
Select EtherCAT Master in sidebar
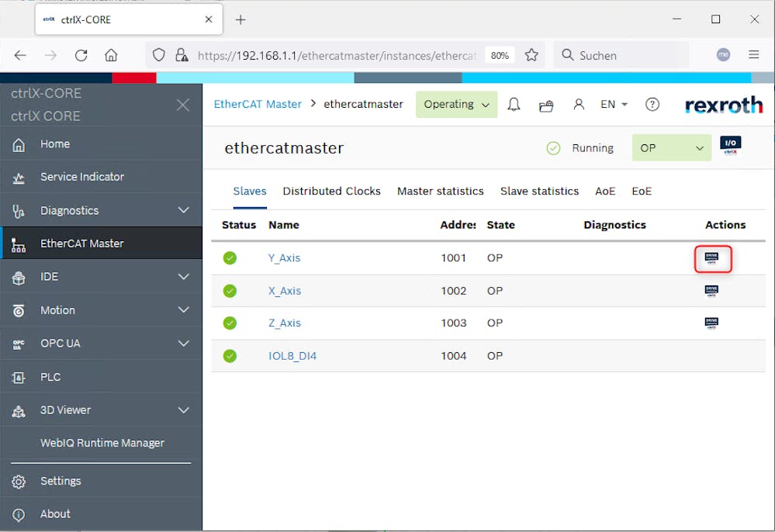(101, 244)
